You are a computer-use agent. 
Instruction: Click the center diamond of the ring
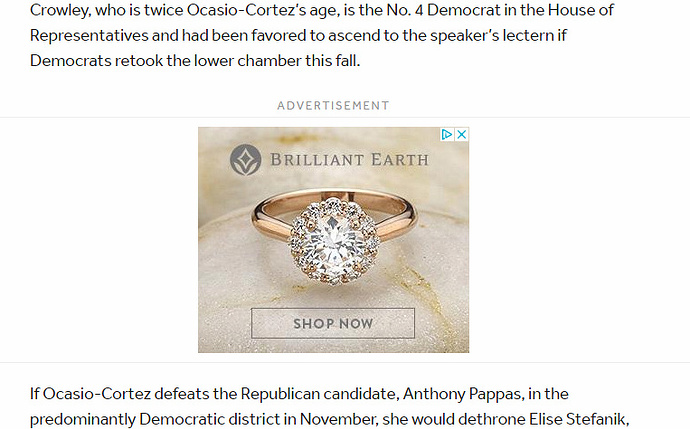pyautogui.click(x=331, y=240)
